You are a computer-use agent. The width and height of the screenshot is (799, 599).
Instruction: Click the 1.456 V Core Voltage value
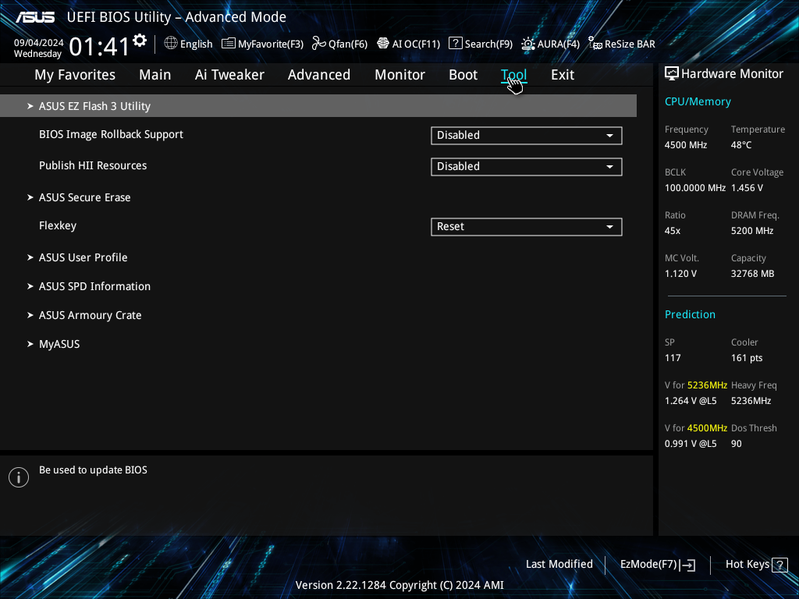point(747,188)
